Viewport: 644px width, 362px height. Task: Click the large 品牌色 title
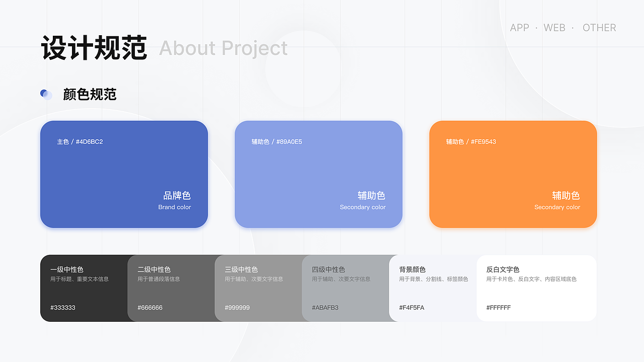[177, 196]
